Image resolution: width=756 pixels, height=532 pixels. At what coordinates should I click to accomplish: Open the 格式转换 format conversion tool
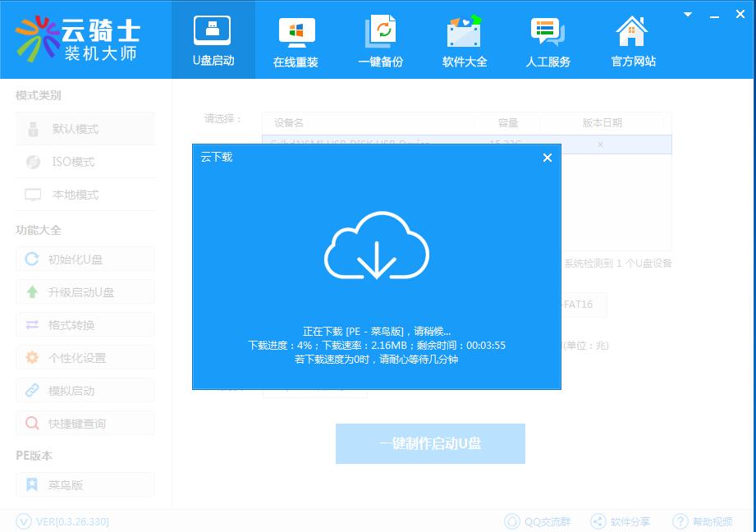click(85, 324)
